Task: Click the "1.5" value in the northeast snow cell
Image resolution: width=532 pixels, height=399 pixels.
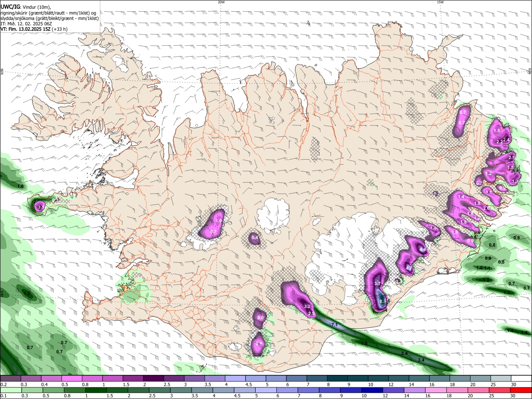Action: click(497, 131)
